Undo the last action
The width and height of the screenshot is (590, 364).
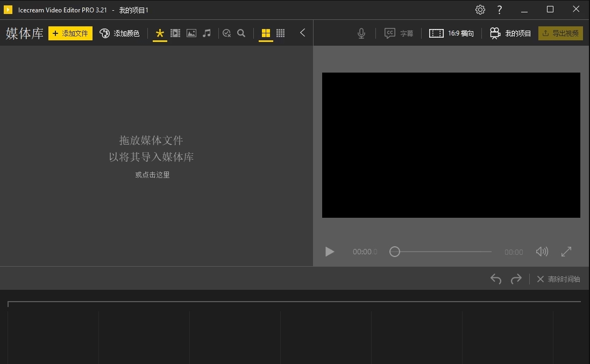click(x=496, y=279)
